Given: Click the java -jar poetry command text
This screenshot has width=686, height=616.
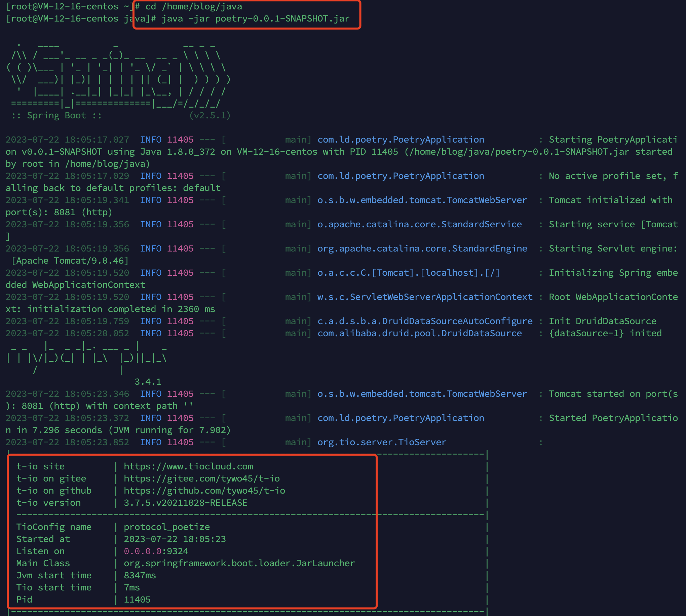Looking at the screenshot, I should (255, 18).
